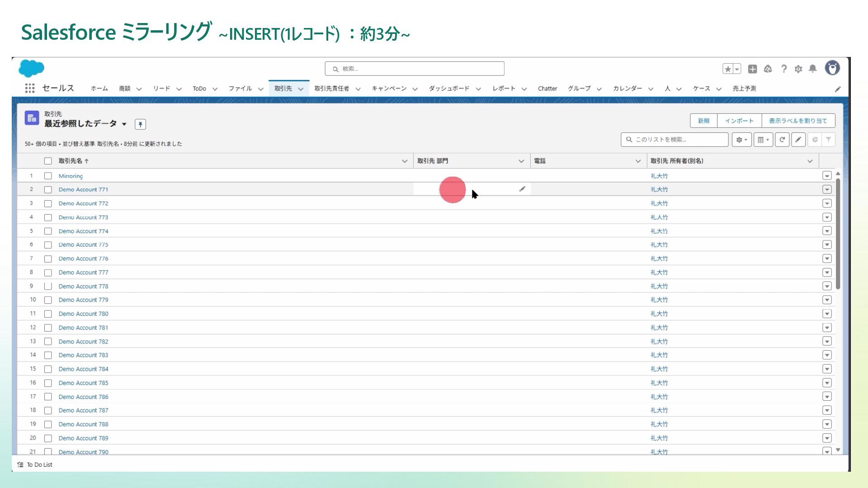
Task: Open list view dropdown 最近参照したデータ
Action: 124,124
